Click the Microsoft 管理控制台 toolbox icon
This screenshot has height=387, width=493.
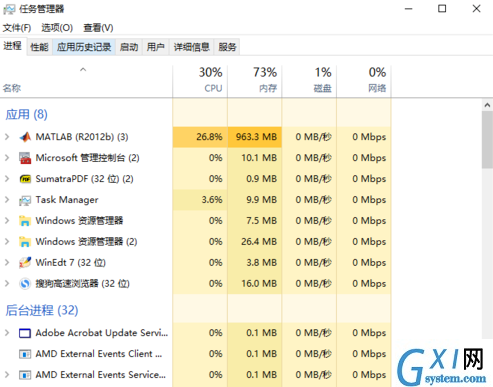[x=25, y=158]
